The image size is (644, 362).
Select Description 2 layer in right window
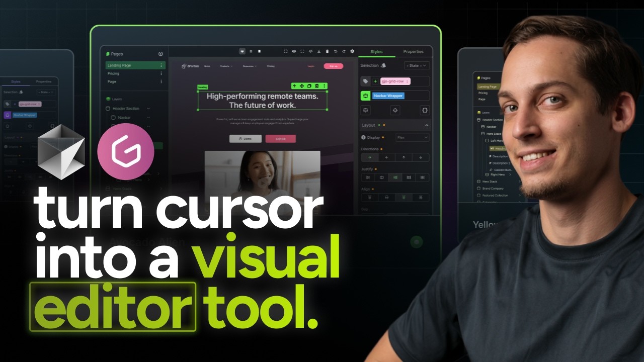coord(500,163)
